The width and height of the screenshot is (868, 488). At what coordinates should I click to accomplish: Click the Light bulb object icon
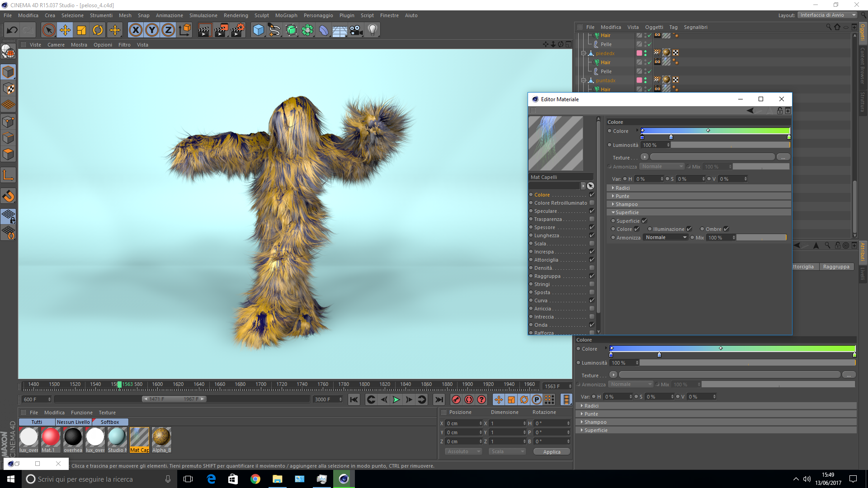(x=372, y=30)
